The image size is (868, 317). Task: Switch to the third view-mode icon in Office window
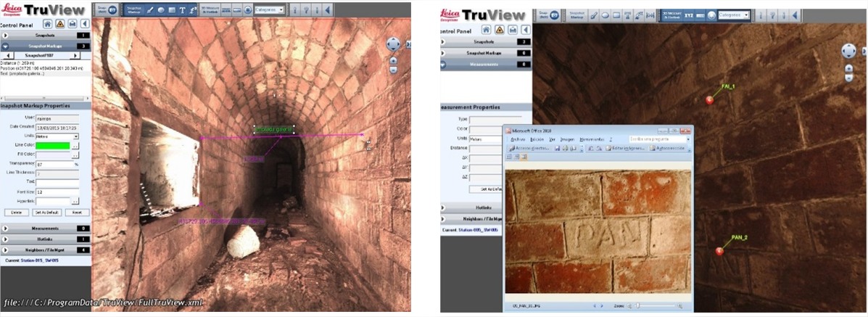coord(524,157)
